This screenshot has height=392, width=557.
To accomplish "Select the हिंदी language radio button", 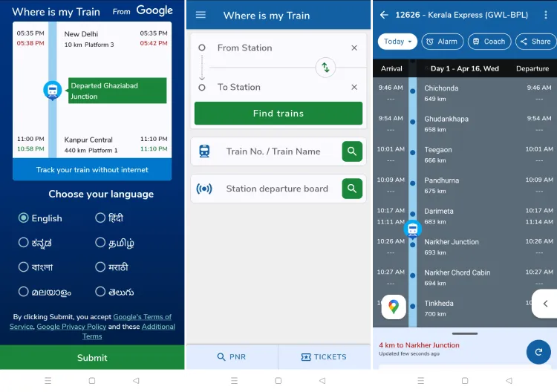I will 100,218.
